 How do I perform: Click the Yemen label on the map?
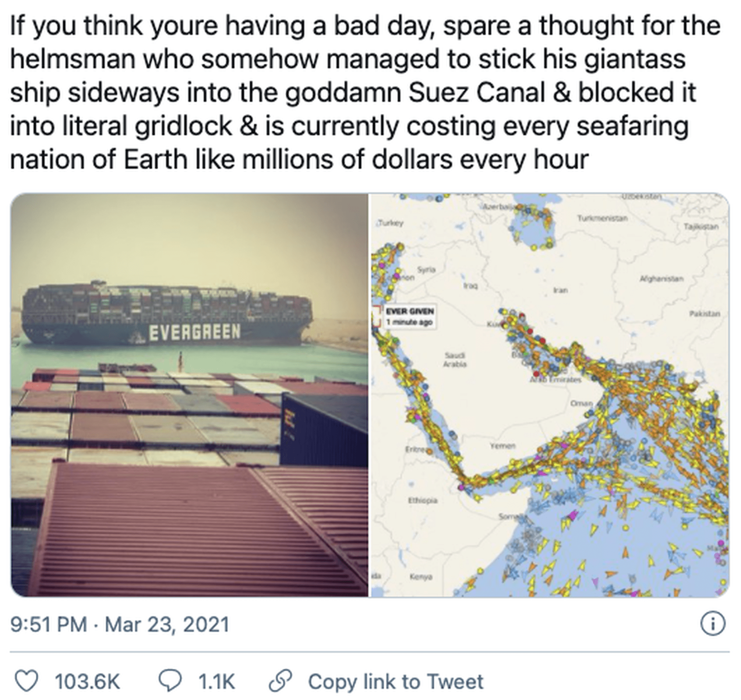[x=502, y=445]
